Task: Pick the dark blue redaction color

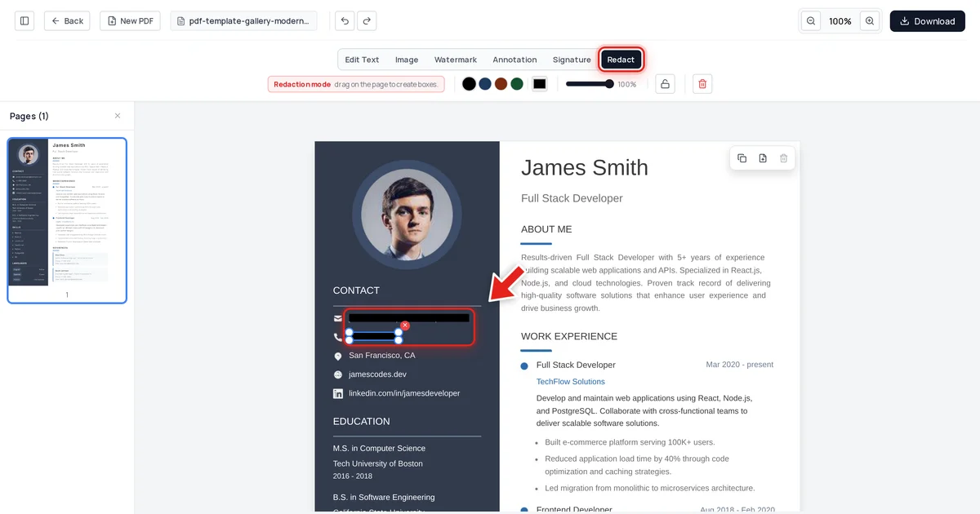Action: pos(485,84)
